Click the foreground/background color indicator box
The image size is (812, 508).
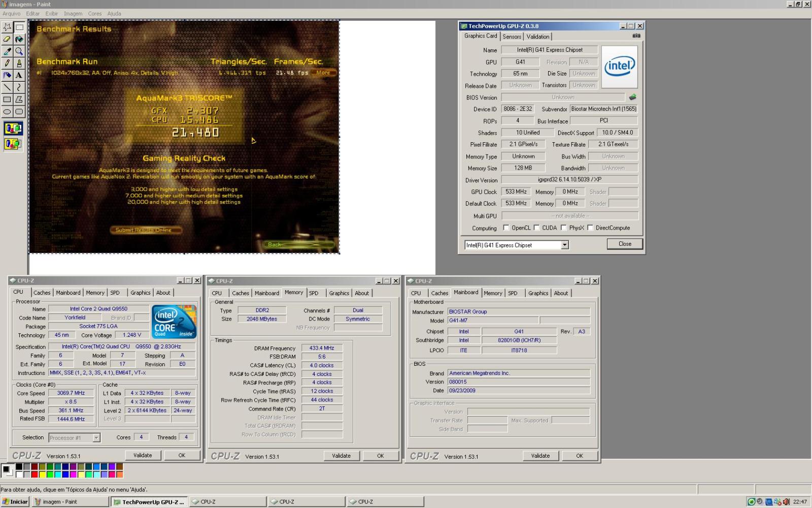coord(7,470)
